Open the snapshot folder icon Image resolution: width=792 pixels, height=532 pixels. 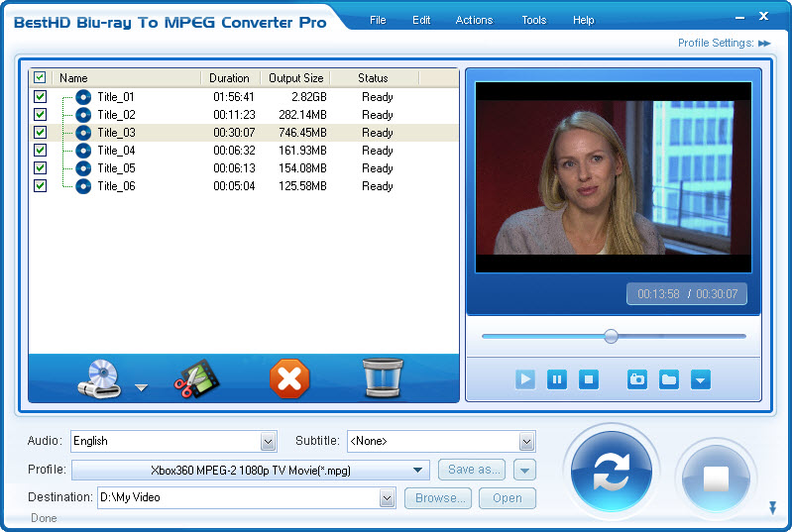669,379
